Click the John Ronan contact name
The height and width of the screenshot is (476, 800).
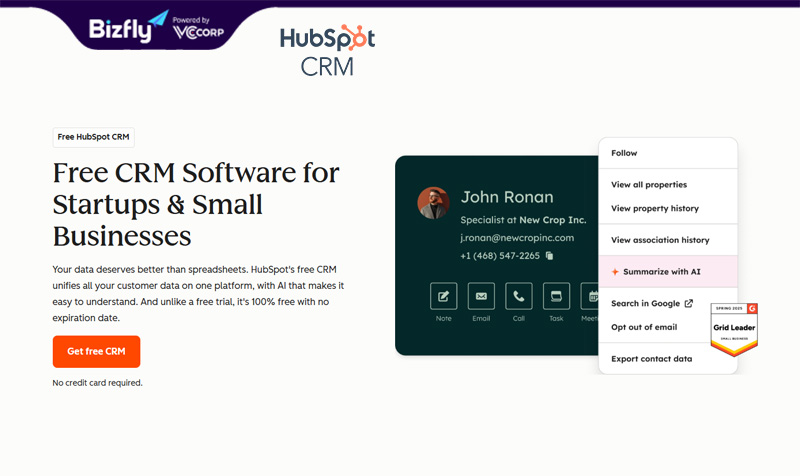tap(507, 197)
